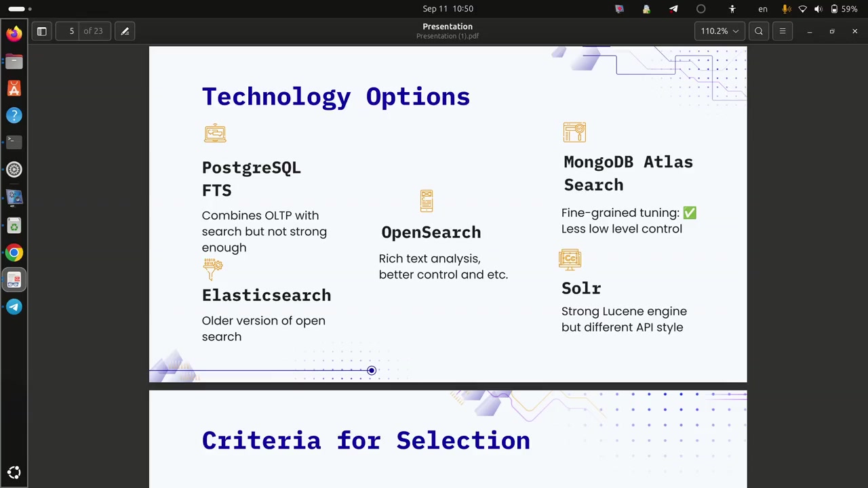Click the volume speaker icon in the top bar

(818, 9)
